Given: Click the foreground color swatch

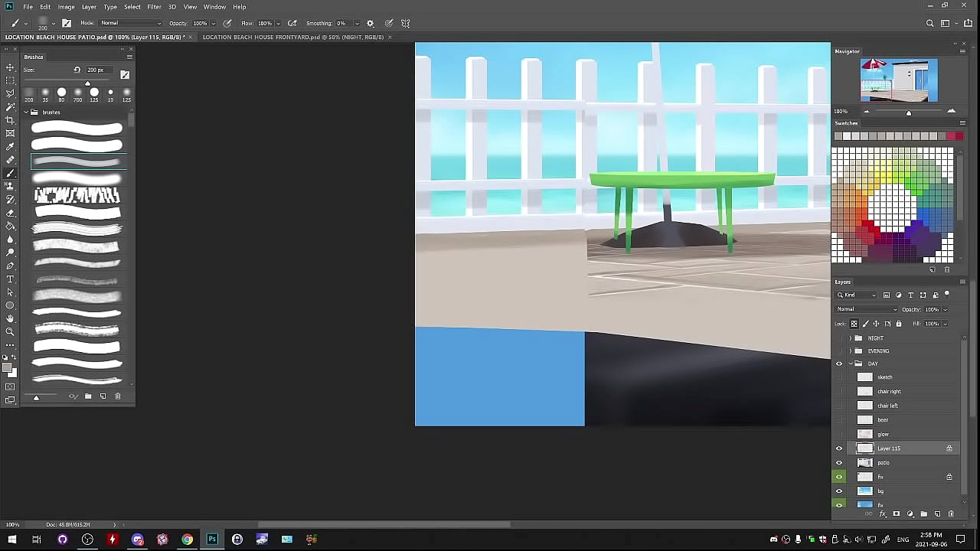Looking at the screenshot, I should 7,369.
